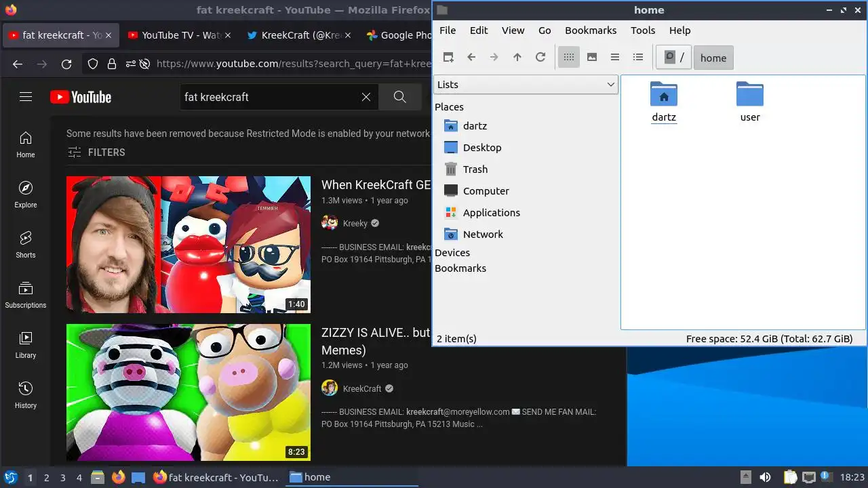Switch to thumbnail view in file manager
868x488 pixels.
592,58
